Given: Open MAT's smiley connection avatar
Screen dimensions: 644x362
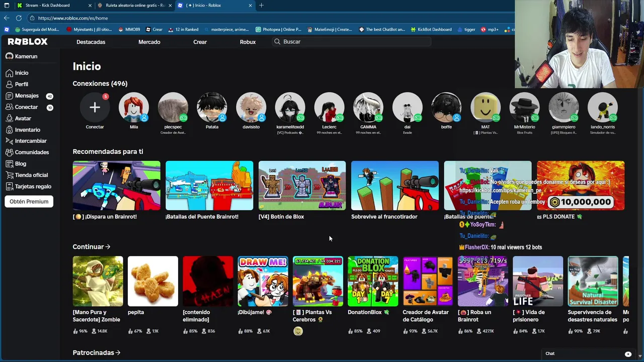Looking at the screenshot, I should click(x=486, y=107).
